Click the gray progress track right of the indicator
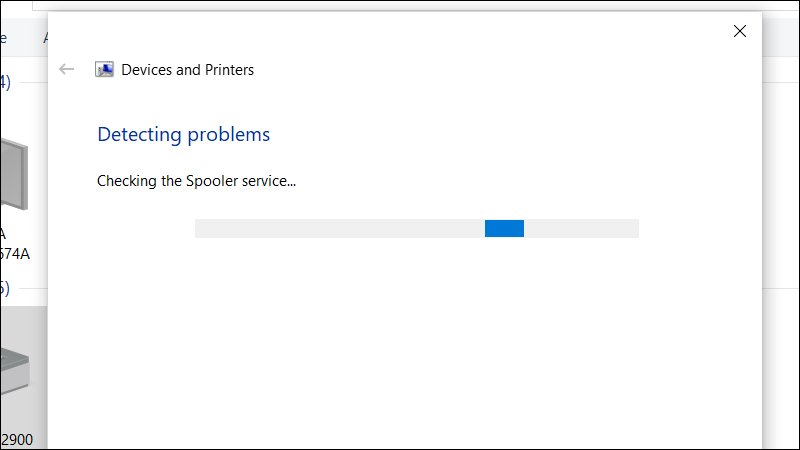The width and height of the screenshot is (800, 450). coord(581,229)
